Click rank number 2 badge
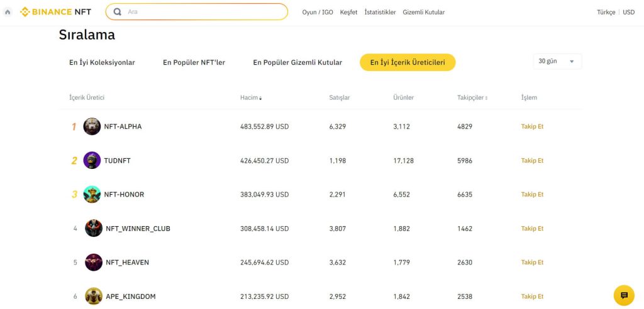Viewport: 644px width, 309px height. click(x=74, y=161)
